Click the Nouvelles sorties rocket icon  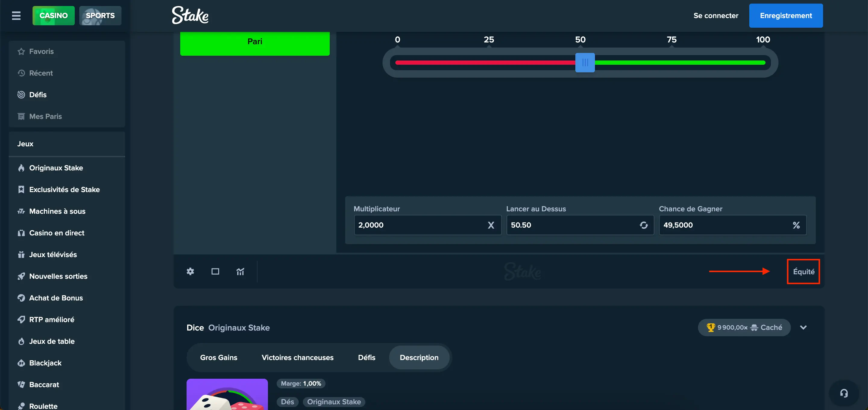[21, 276]
